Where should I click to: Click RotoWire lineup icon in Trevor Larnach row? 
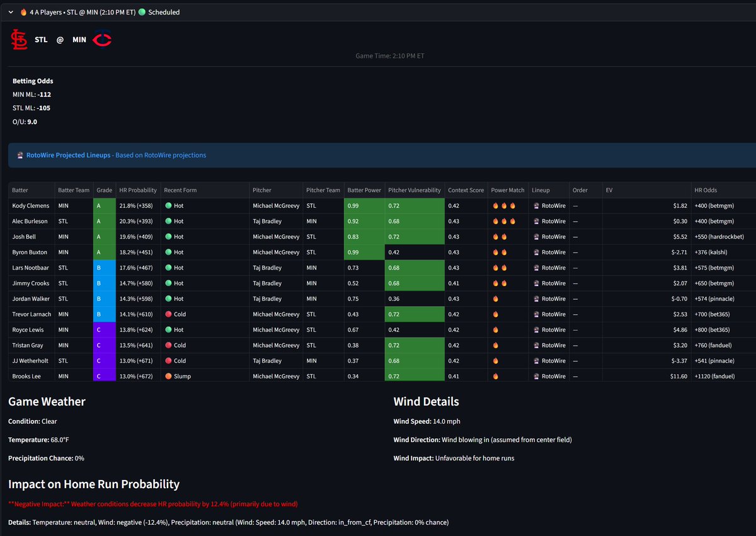[x=537, y=314]
